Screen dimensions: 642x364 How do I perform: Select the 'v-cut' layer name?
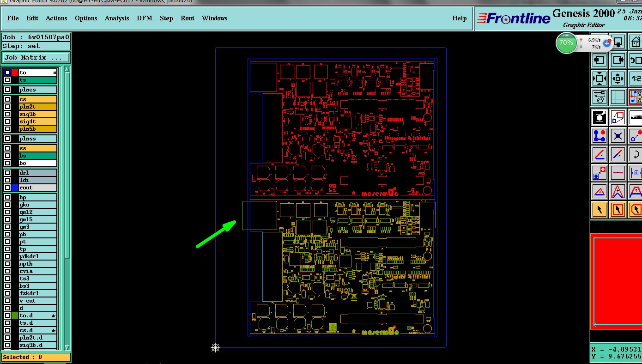click(37, 301)
